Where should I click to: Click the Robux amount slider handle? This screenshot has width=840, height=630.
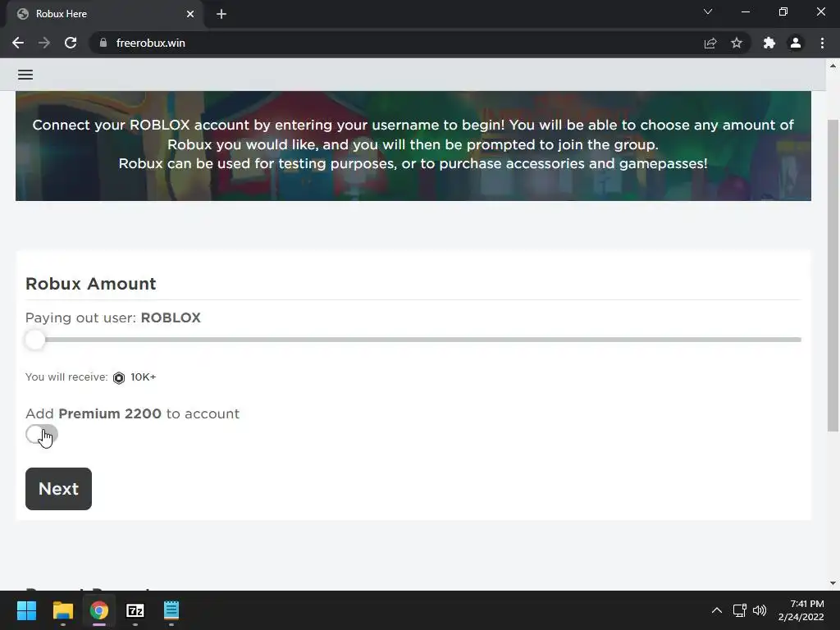35,340
